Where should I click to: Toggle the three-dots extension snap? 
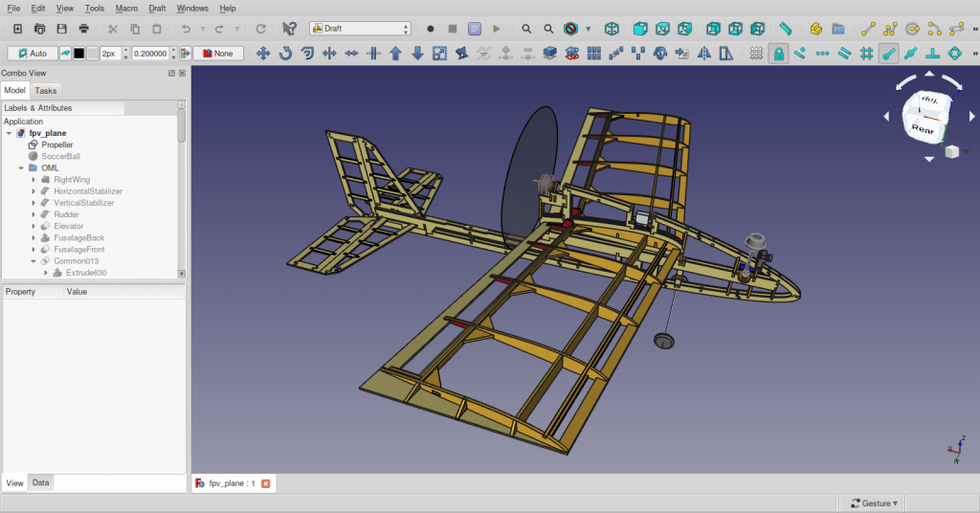[x=822, y=54]
